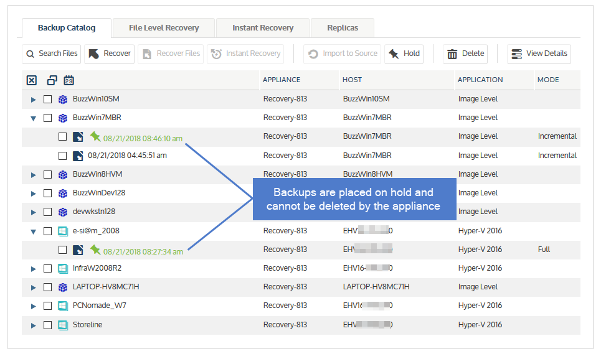Screen dimensions: 611x364
Task: Select the 08/21/2018 04:45:51 am backup date
Action: (128, 156)
